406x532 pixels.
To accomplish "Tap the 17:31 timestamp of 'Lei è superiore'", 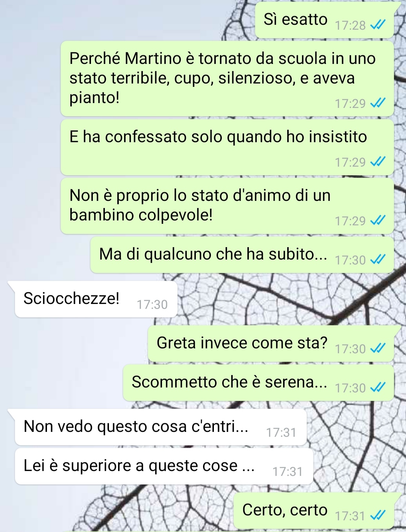I will pyautogui.click(x=288, y=471).
